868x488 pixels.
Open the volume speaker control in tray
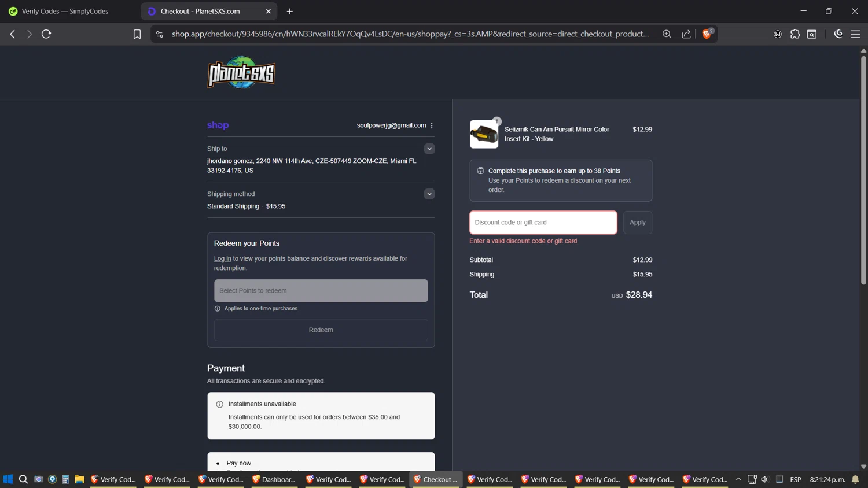click(x=764, y=479)
